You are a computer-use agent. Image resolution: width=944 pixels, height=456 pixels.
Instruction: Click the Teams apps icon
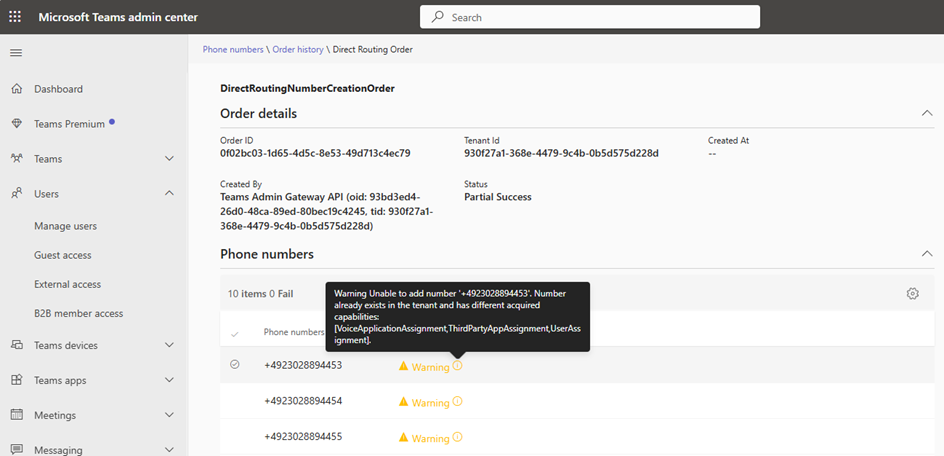point(17,381)
